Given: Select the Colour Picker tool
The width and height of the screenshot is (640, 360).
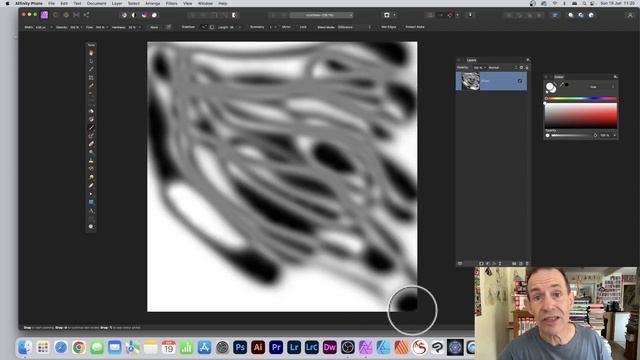Looking at the screenshot, I should pyautogui.click(x=91, y=69).
